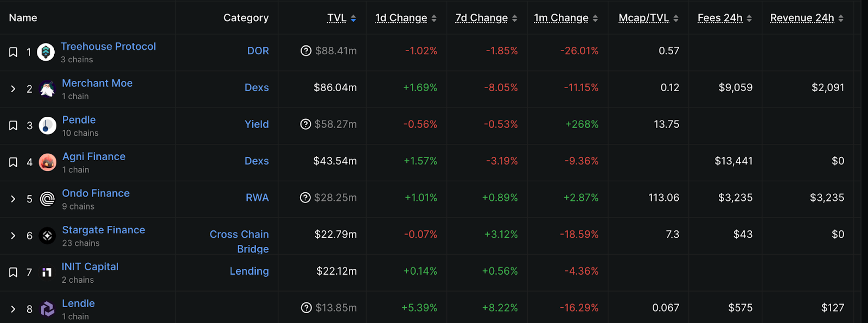
Task: Sort by Revenue 24h column header
Action: pos(807,18)
